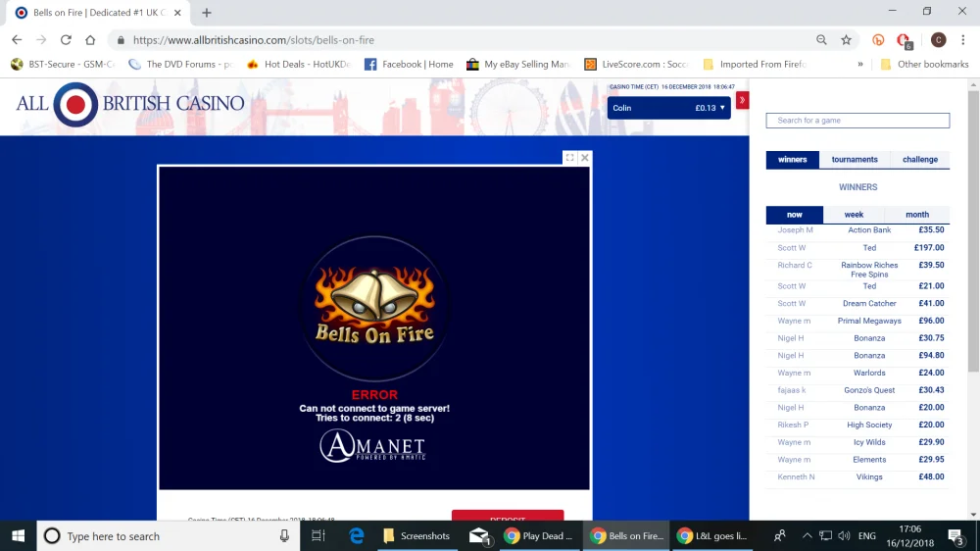Toggle game fullscreen icon
This screenshot has width=980, height=551.
tap(570, 158)
